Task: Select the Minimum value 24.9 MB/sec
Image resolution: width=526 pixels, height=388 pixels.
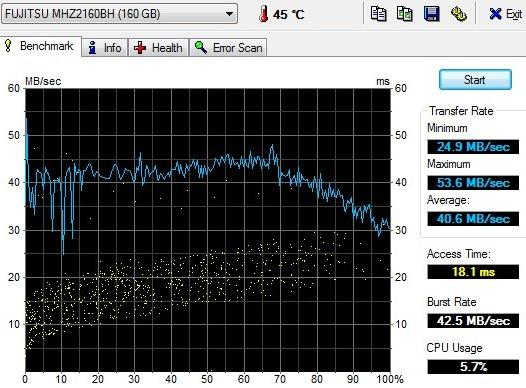Action: (x=473, y=147)
